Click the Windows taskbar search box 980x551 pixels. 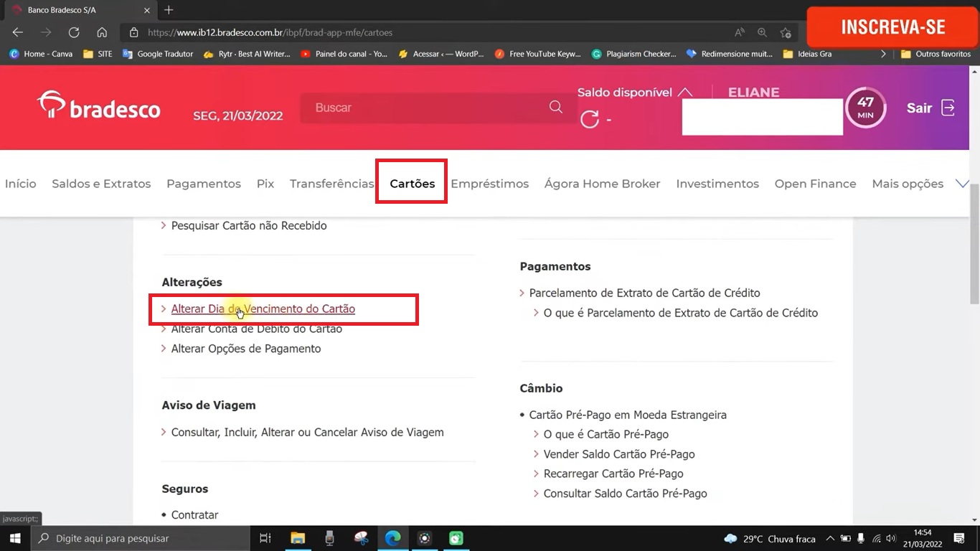pos(140,538)
